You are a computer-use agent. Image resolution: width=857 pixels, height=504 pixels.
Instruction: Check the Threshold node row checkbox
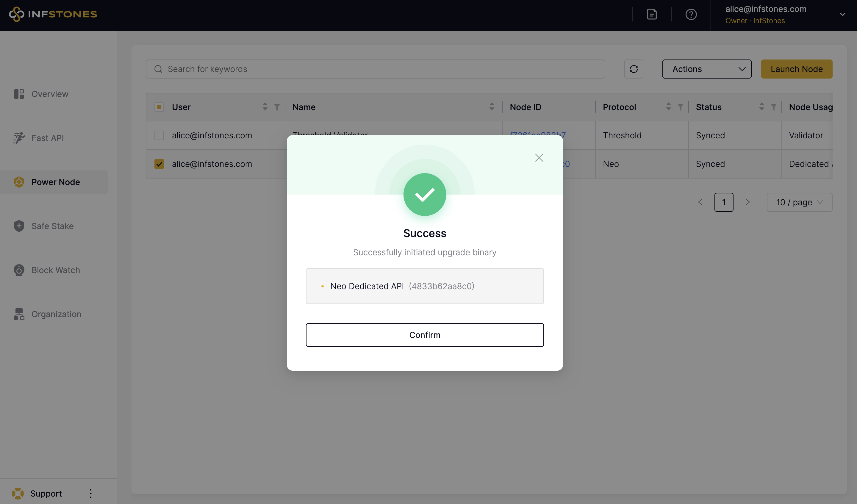click(159, 135)
